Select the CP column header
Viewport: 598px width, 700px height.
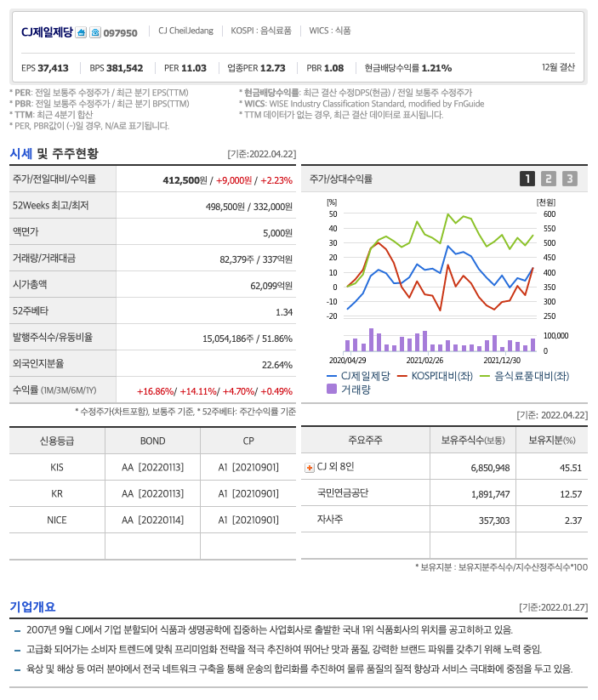[248, 441]
